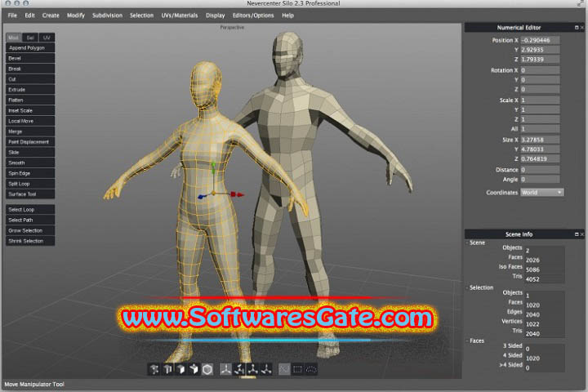This screenshot has width=588, height=392.
Task: Click the Rotation X input field
Action: 540,70
